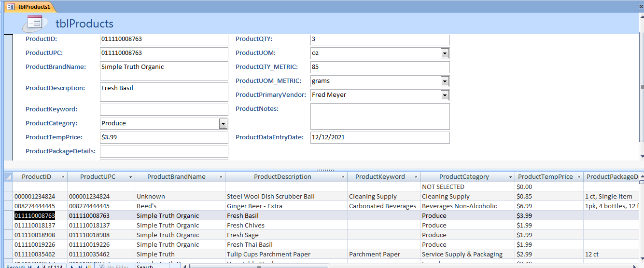
Task: Go to previous record using navigation arrow
Action: tap(38, 267)
